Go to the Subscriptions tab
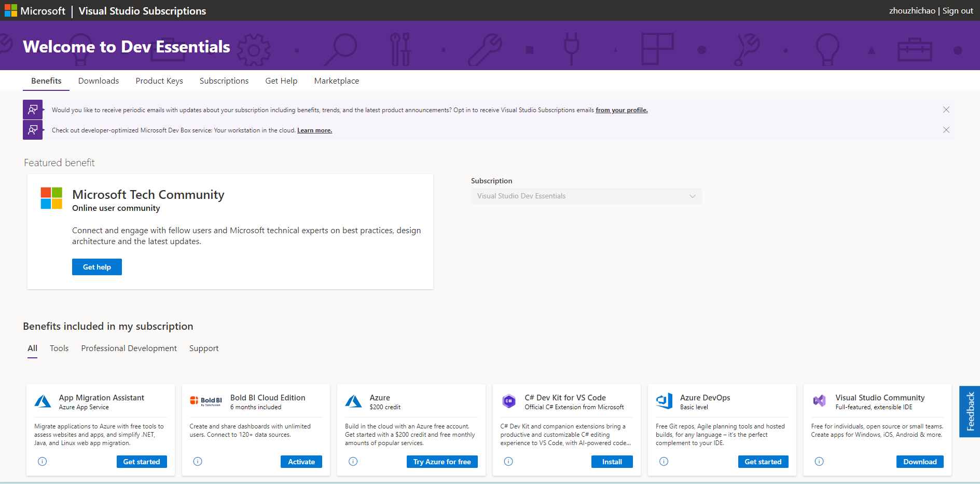Screen dimensions: 980x484 [224, 81]
